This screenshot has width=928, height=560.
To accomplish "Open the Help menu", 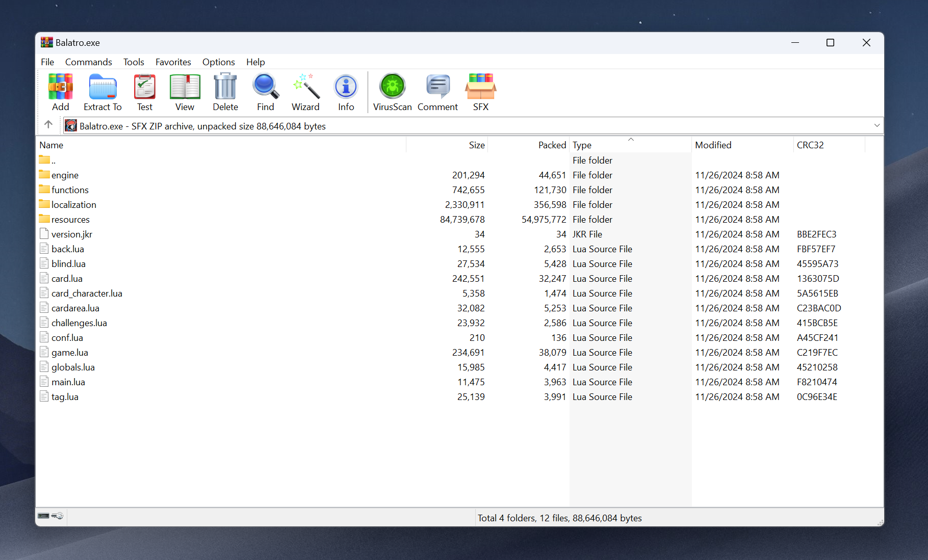I will [x=255, y=62].
